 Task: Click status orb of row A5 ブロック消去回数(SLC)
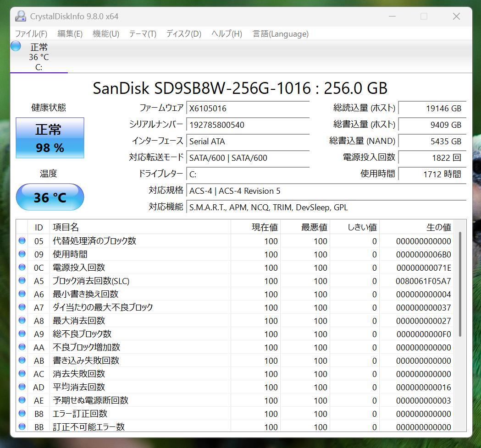[22, 280]
